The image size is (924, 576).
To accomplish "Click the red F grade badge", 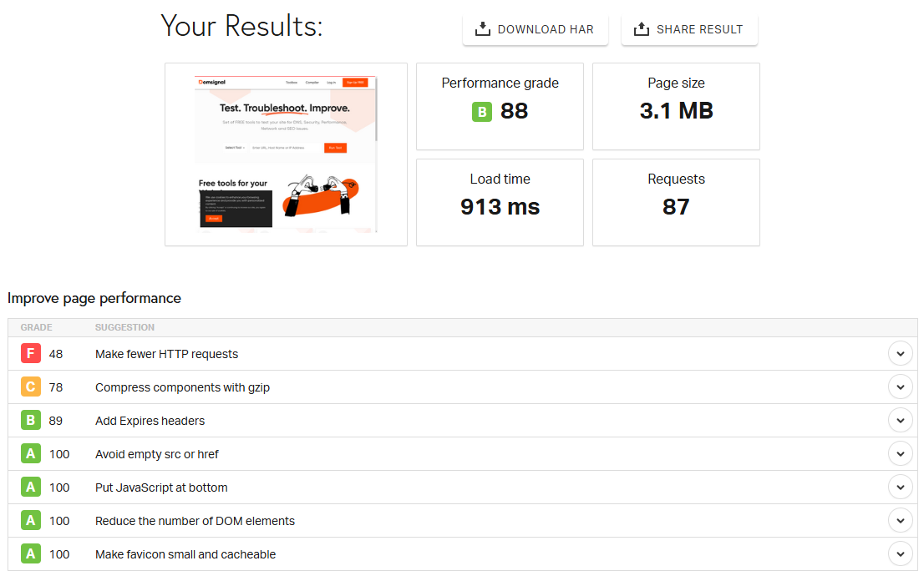I will [x=31, y=353].
